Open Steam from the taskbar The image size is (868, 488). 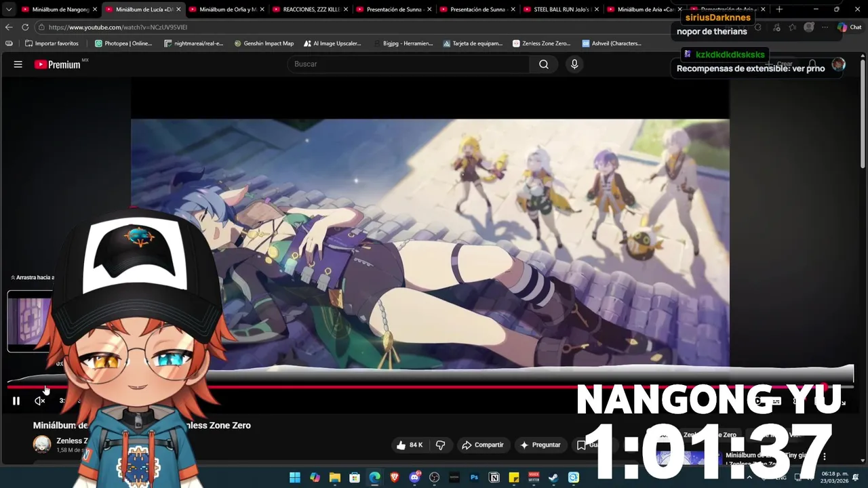[x=554, y=477]
